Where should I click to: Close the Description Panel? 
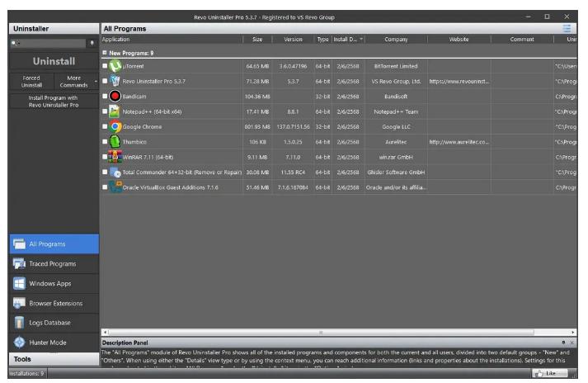(x=572, y=343)
